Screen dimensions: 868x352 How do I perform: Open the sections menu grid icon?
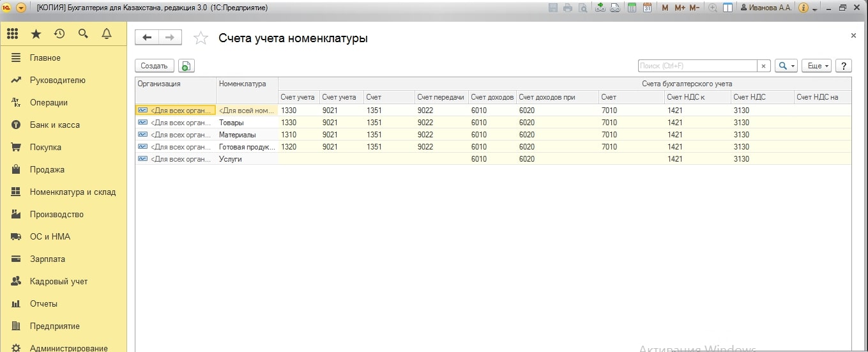(12, 34)
